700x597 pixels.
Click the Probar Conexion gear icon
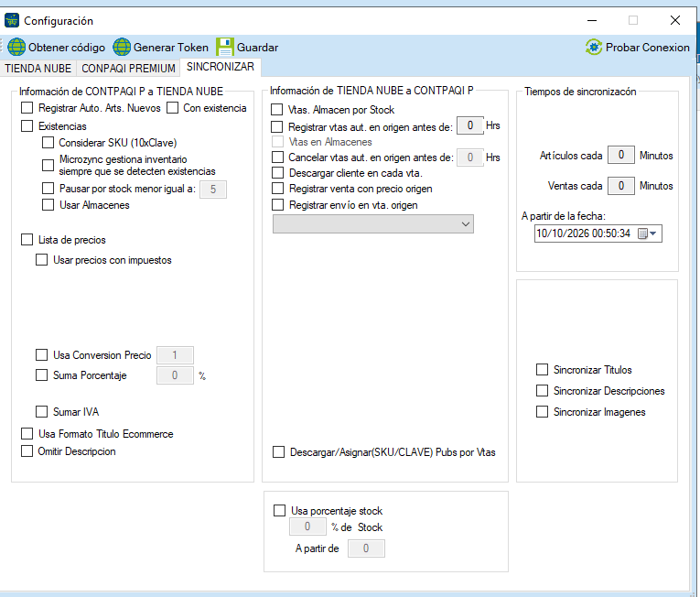(594, 47)
